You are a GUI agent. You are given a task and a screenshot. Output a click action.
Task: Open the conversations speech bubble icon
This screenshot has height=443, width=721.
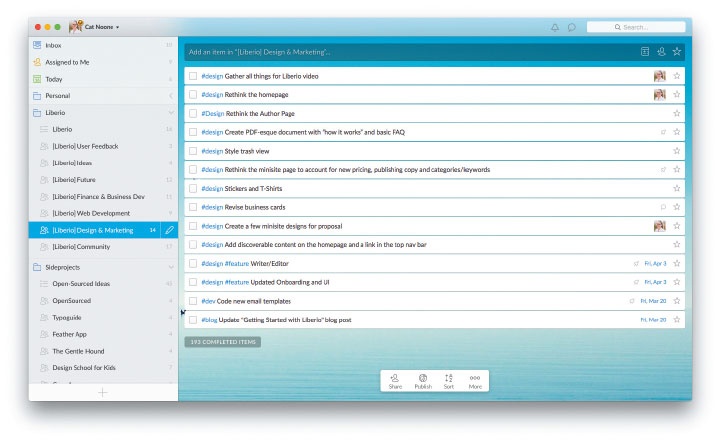[572, 28]
